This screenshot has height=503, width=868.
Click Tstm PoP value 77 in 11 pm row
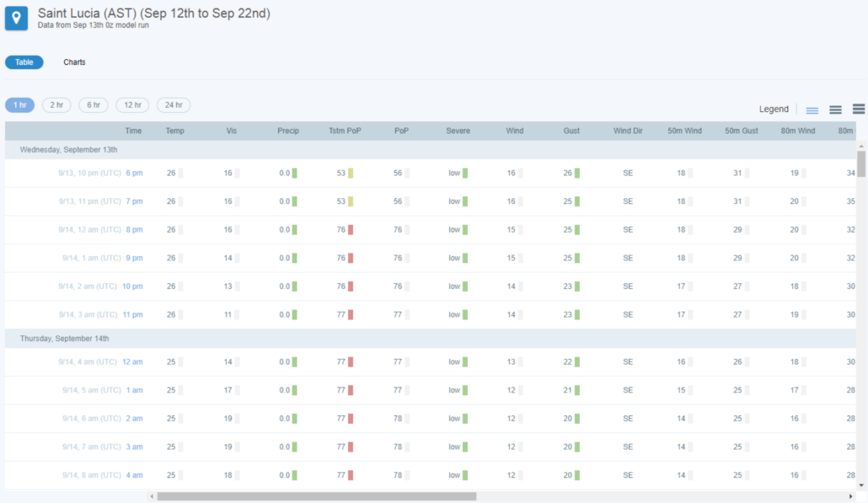click(x=341, y=314)
